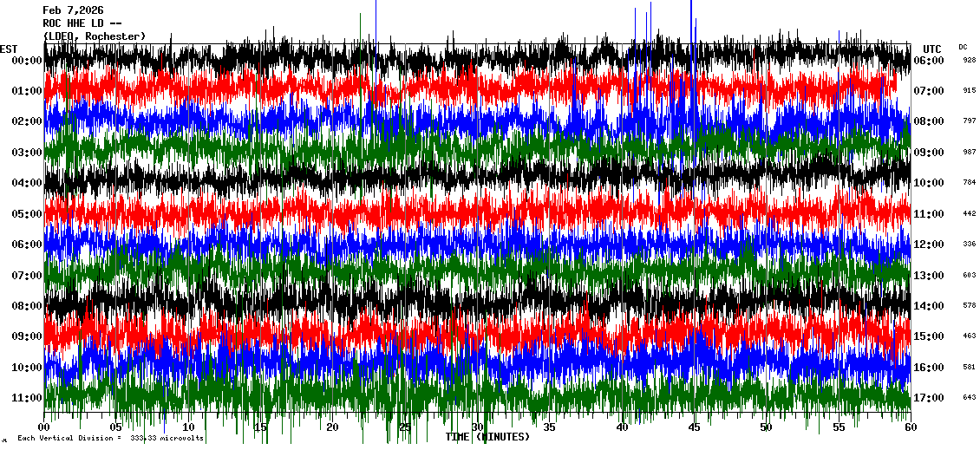
Task: Click the 00:00 EST trace label
Action: click(27, 61)
